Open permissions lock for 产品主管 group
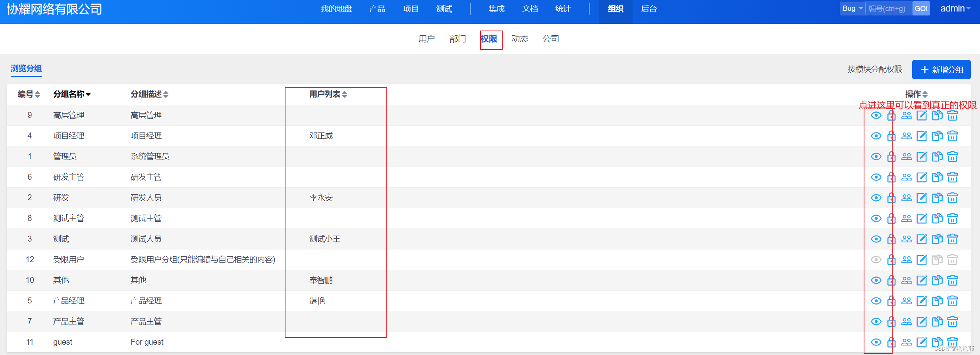The image size is (980, 355). 891,322
